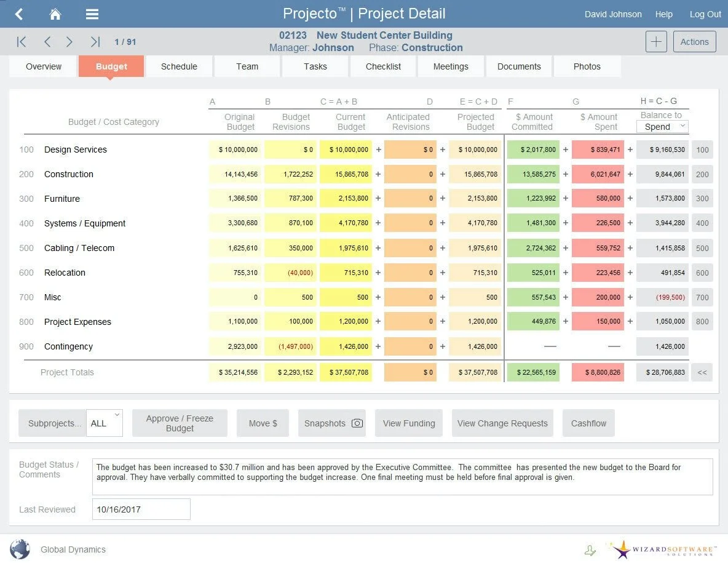Advance to the next project record

(x=71, y=42)
